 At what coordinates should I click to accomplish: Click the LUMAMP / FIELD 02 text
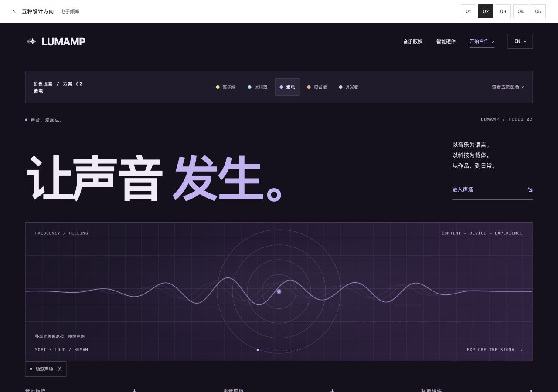tap(507, 119)
